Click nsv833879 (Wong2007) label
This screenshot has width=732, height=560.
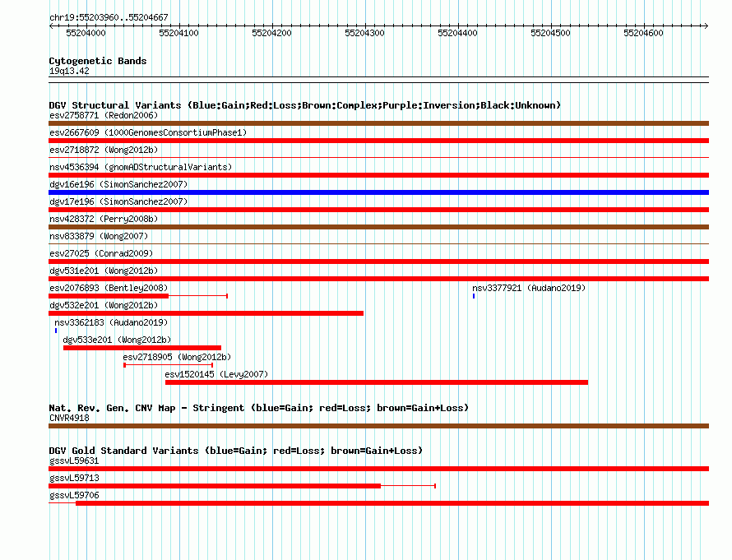click(x=99, y=236)
